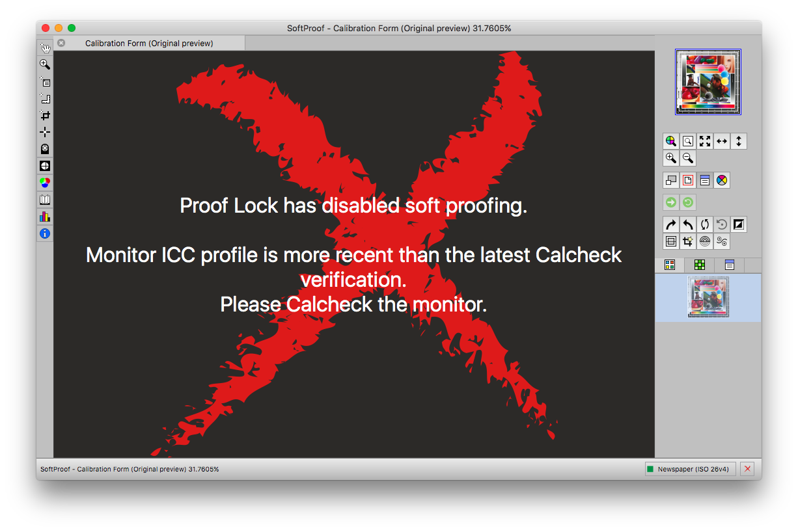This screenshot has width=798, height=532.
Task: Click the greyed reset rotation icon
Action: (x=722, y=225)
